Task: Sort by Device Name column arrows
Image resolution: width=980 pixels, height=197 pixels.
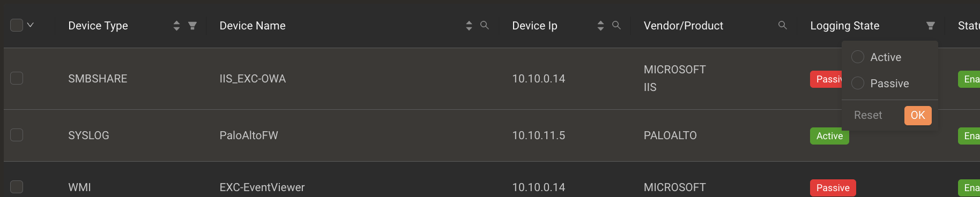Action: (x=469, y=26)
